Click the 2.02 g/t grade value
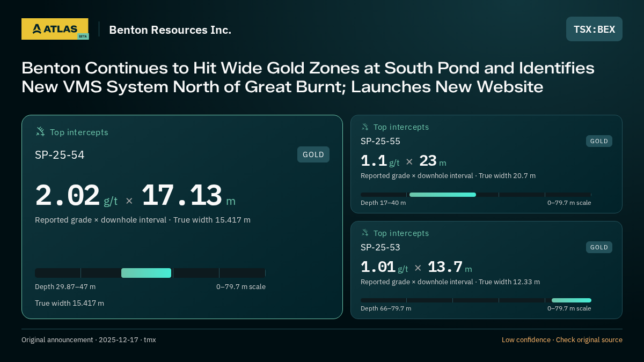 tap(76, 196)
